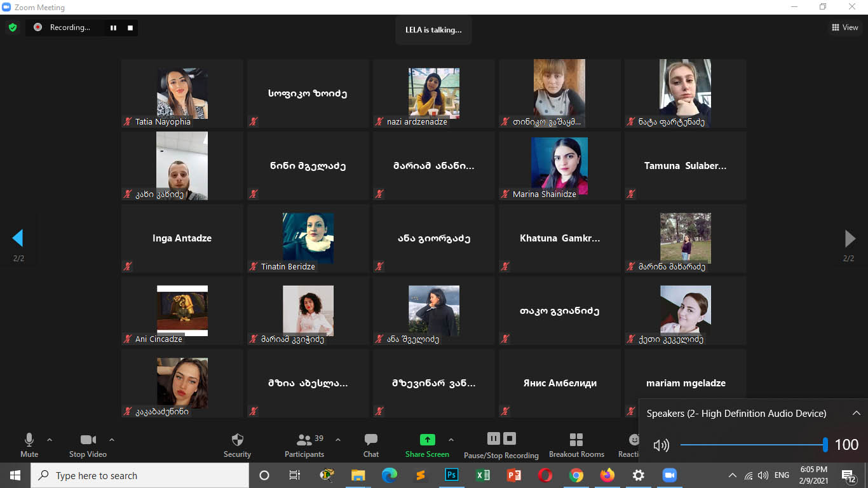Open the Participants panel
This screenshot has height=488, width=868.
coord(304,445)
